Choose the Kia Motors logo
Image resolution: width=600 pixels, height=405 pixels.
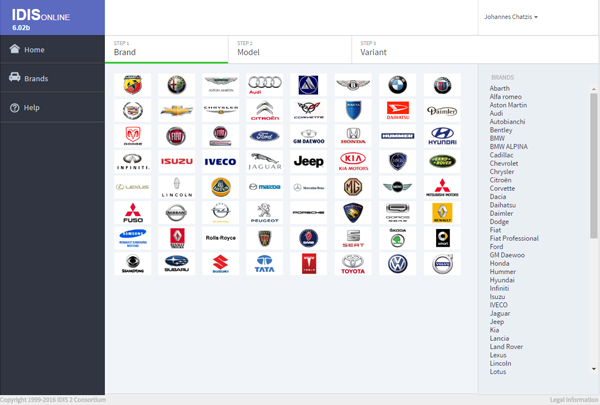point(353,162)
